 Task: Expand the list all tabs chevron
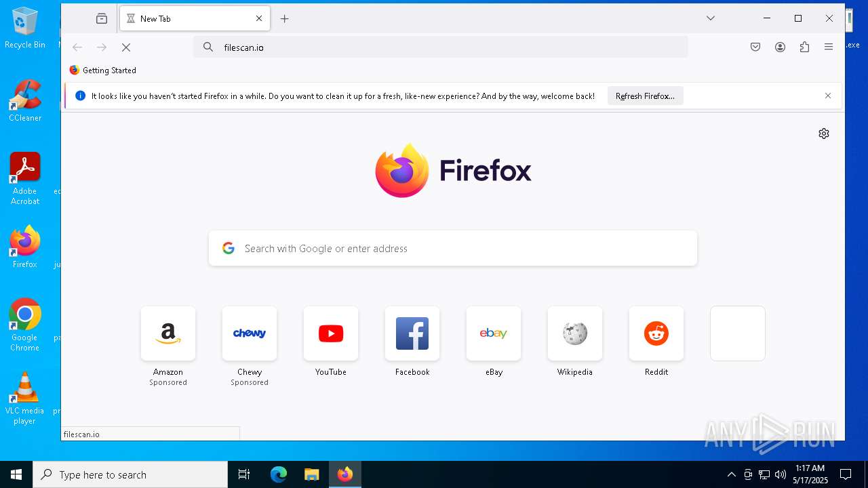tap(711, 18)
